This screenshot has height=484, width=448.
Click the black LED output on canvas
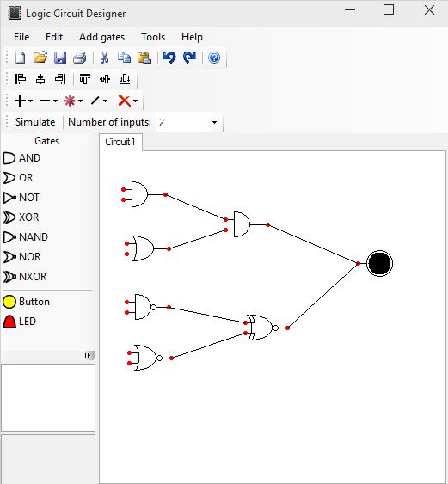[379, 263]
